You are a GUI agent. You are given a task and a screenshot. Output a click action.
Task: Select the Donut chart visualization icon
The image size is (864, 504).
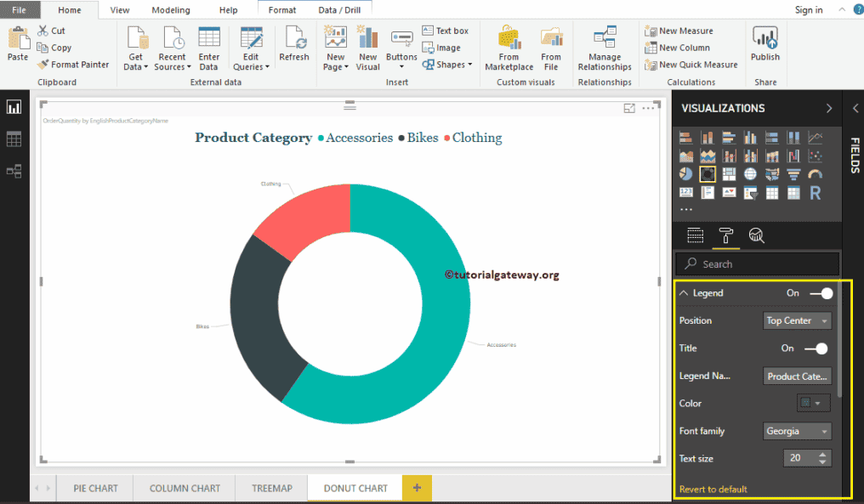(708, 173)
